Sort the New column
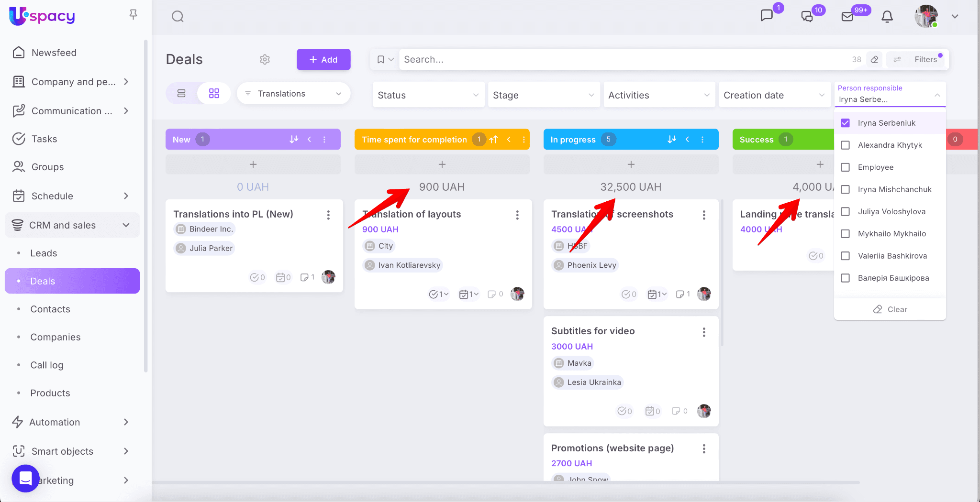This screenshot has height=502, width=980. 294,139
